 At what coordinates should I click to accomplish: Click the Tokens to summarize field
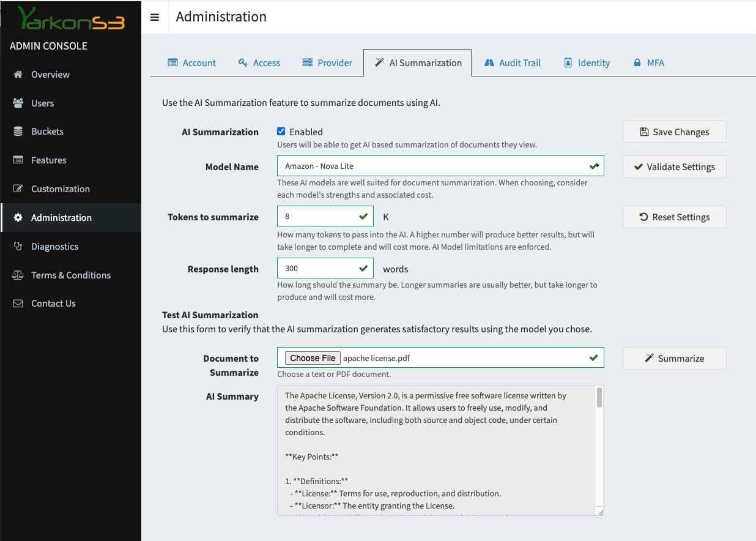(x=319, y=217)
